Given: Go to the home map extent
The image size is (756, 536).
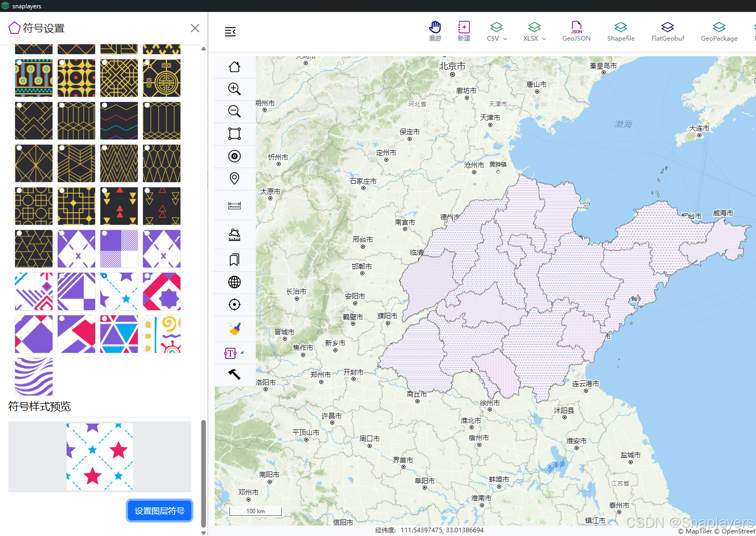Looking at the screenshot, I should click(234, 67).
